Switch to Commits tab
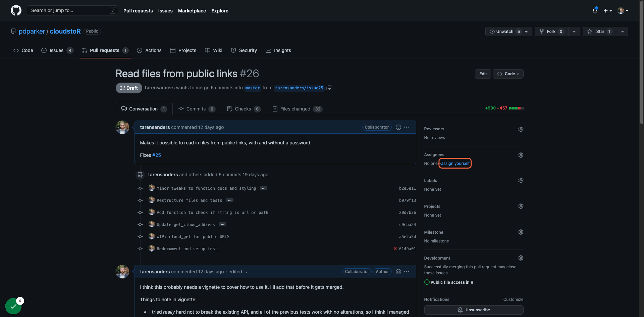The height and width of the screenshot is (317, 644). (x=197, y=109)
